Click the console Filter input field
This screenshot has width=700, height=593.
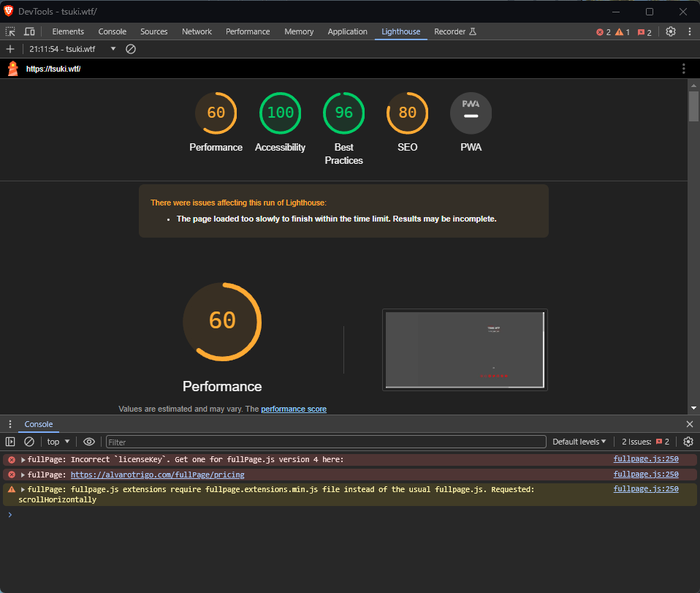click(x=326, y=442)
